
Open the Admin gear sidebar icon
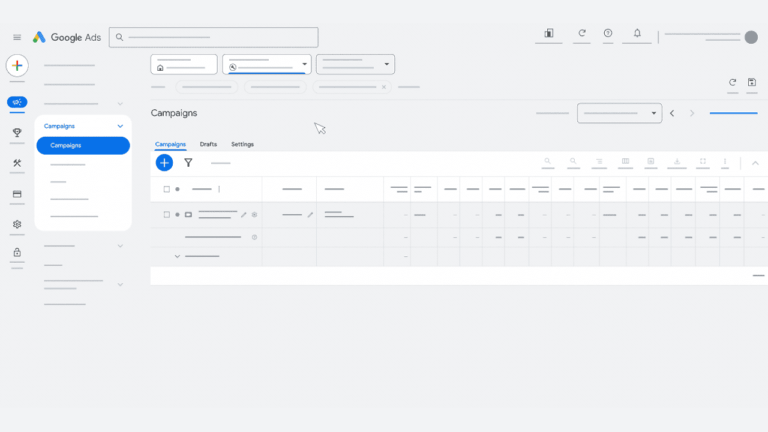tap(17, 224)
